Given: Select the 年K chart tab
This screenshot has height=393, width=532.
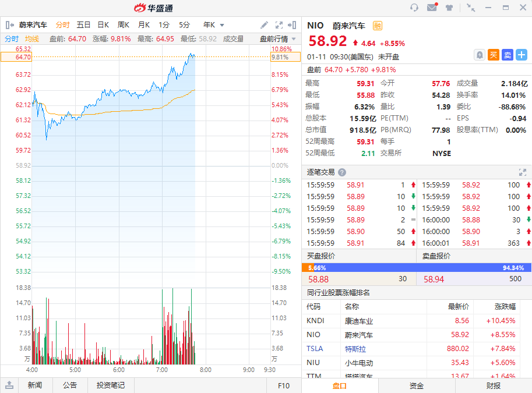Looking at the screenshot, I should tap(209, 25).
